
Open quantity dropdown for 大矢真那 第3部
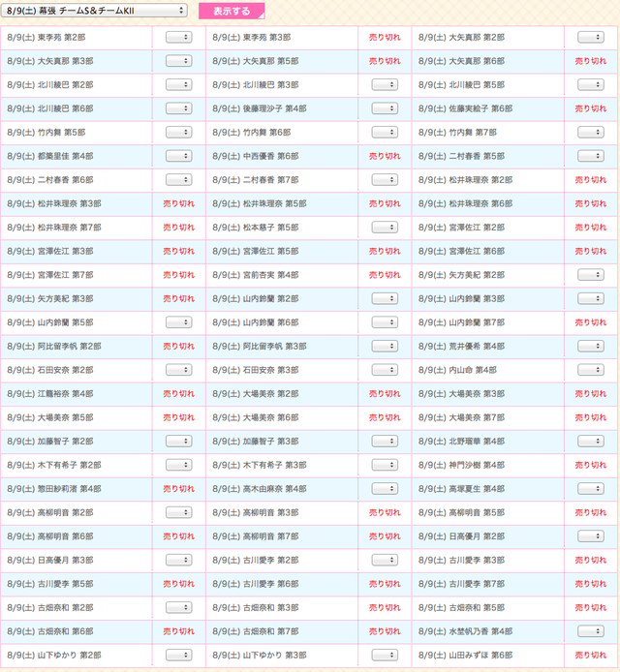click(179, 61)
